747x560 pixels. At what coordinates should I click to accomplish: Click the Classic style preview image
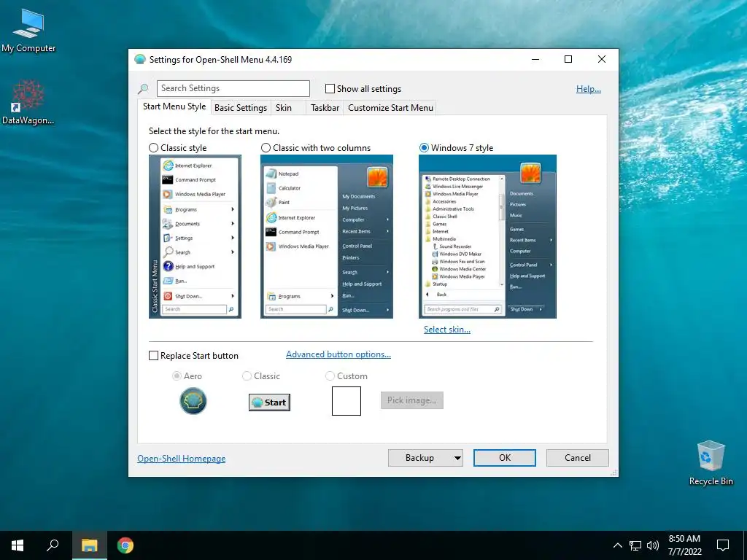click(195, 237)
